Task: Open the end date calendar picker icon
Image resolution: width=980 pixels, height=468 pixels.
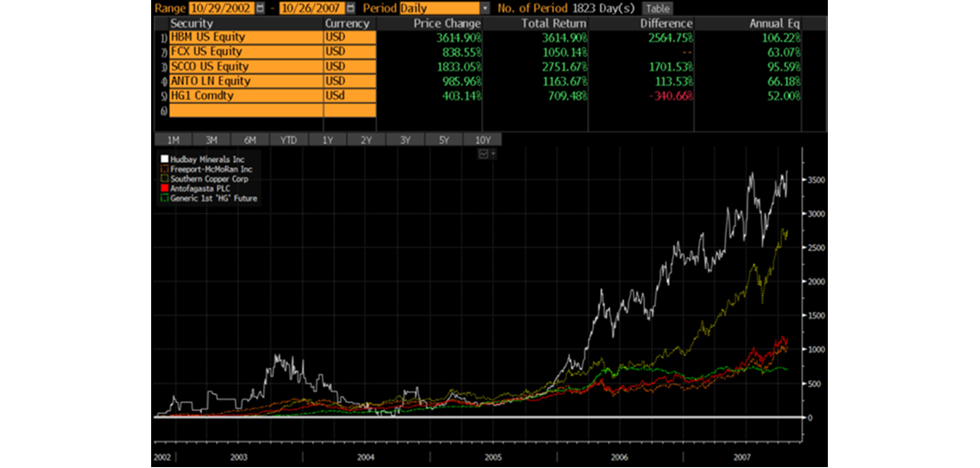Action: tap(356, 8)
